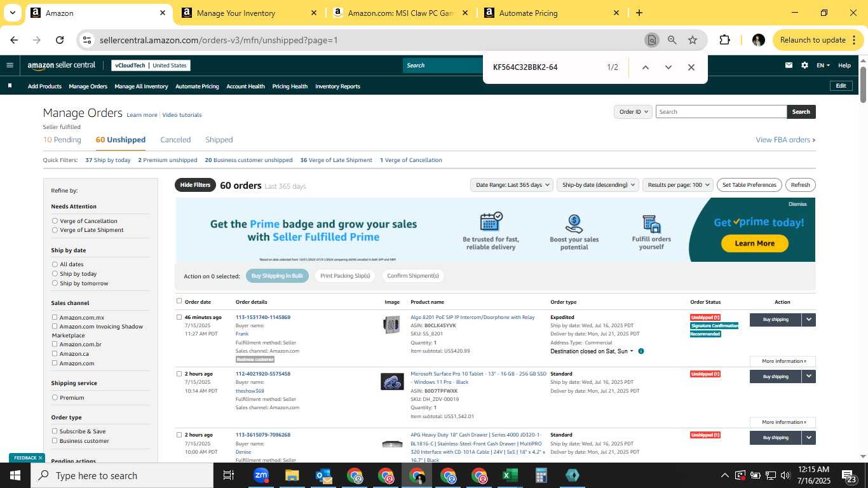The height and width of the screenshot is (488, 868).
Task: Click the Hide Filters button
Action: (x=195, y=185)
